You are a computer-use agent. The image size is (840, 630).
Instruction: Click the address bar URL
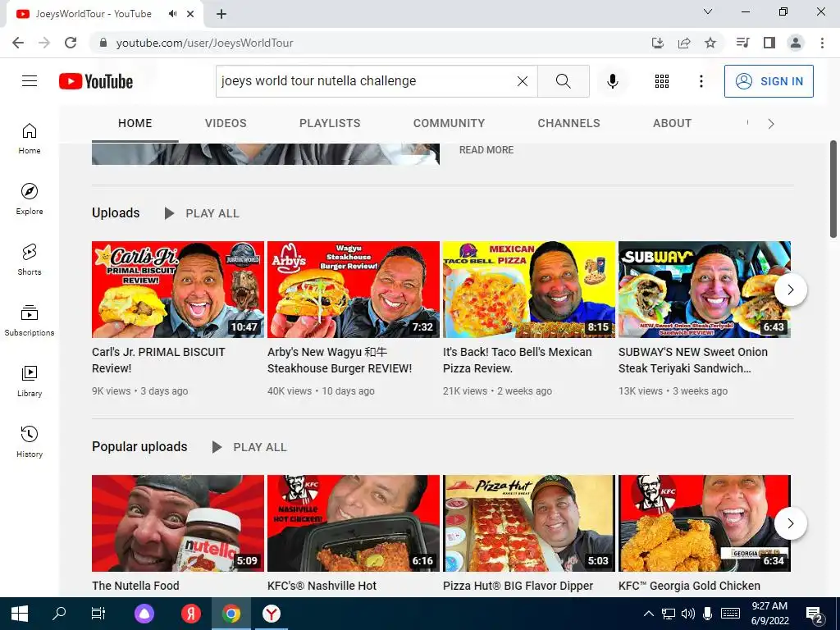coord(204,43)
